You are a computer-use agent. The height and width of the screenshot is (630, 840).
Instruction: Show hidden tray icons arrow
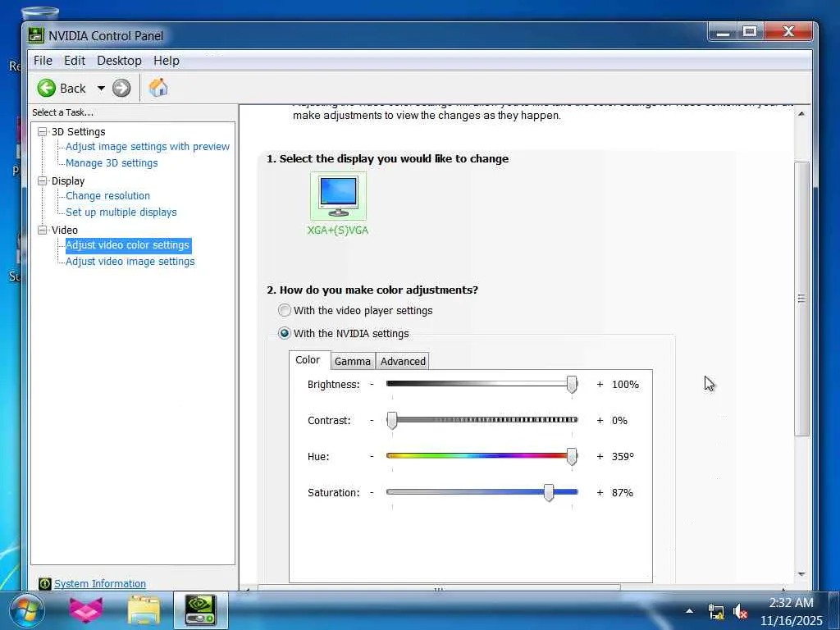coord(689,611)
